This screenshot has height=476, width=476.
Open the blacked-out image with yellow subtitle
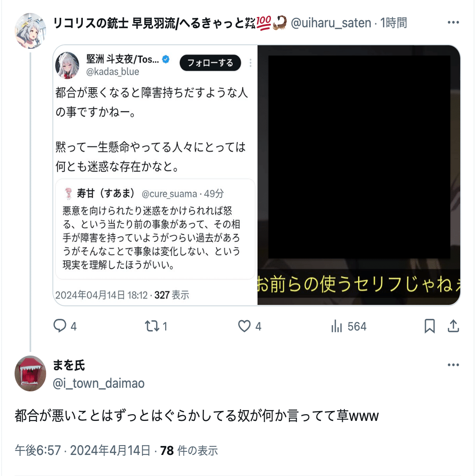(359, 175)
